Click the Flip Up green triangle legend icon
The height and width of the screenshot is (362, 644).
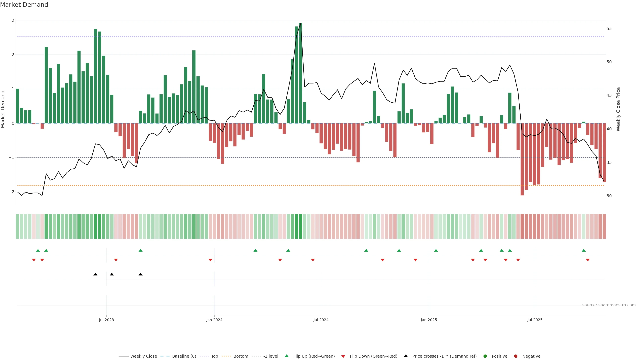287,356
